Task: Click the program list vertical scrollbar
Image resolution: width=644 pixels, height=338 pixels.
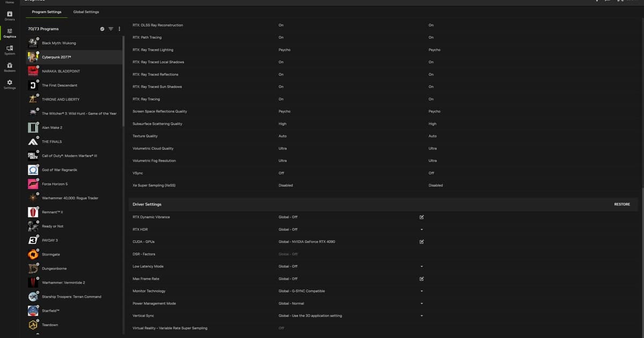Action: (124, 80)
